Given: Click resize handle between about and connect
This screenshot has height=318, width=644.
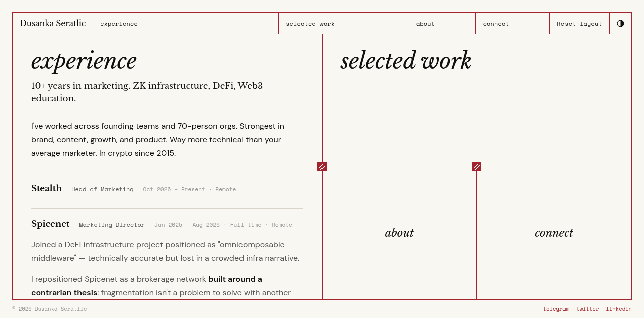Looking at the screenshot, I should 477,167.
